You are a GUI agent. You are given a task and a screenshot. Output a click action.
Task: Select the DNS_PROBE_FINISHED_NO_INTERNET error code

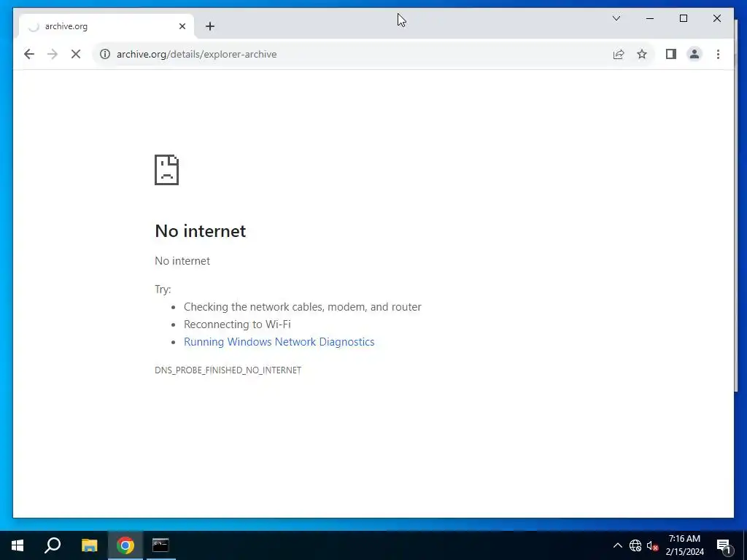coord(228,370)
